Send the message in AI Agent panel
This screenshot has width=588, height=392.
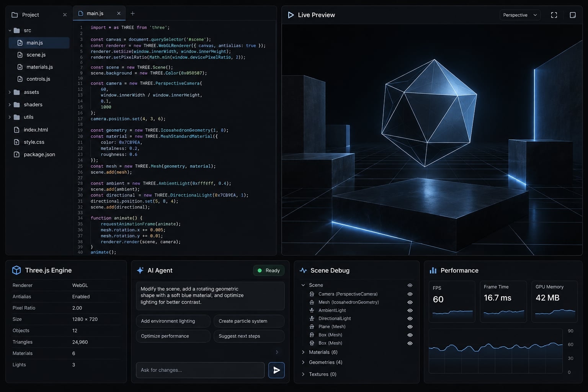(276, 370)
